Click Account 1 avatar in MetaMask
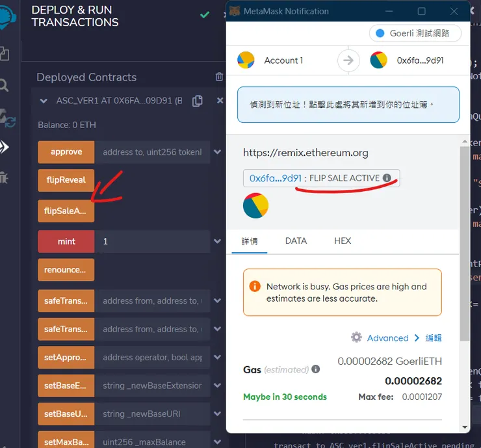 click(246, 60)
